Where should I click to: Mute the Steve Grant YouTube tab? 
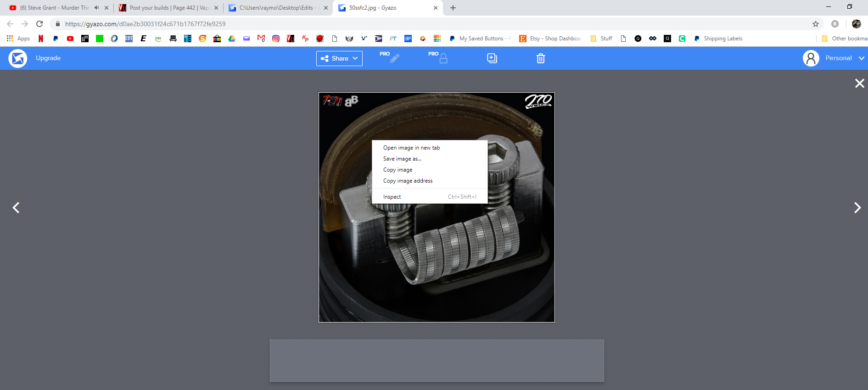96,8
